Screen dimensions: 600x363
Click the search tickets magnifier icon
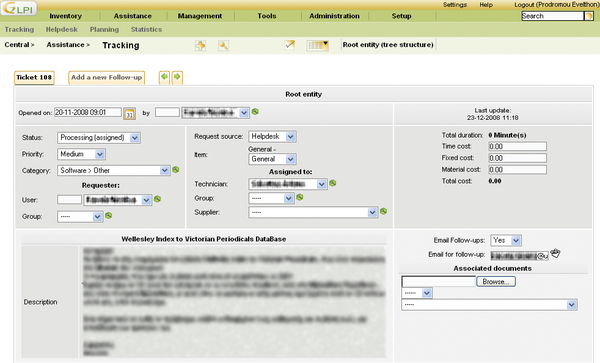223,46
